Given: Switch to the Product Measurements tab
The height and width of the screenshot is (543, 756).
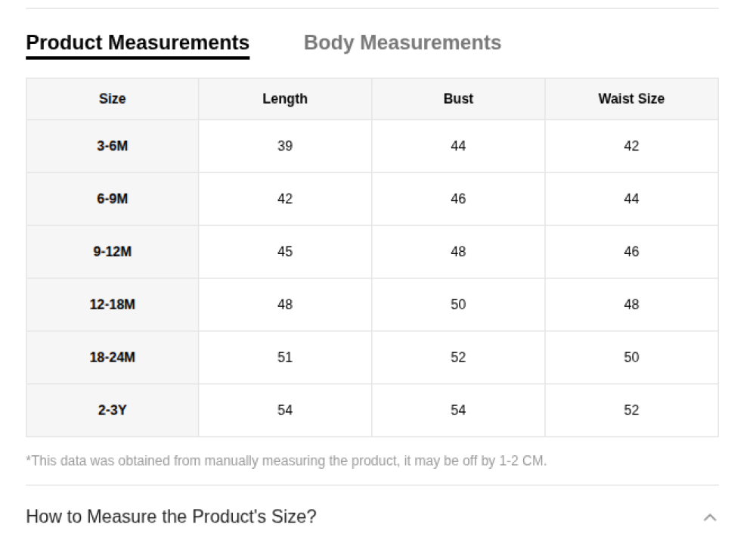Looking at the screenshot, I should tap(138, 43).
